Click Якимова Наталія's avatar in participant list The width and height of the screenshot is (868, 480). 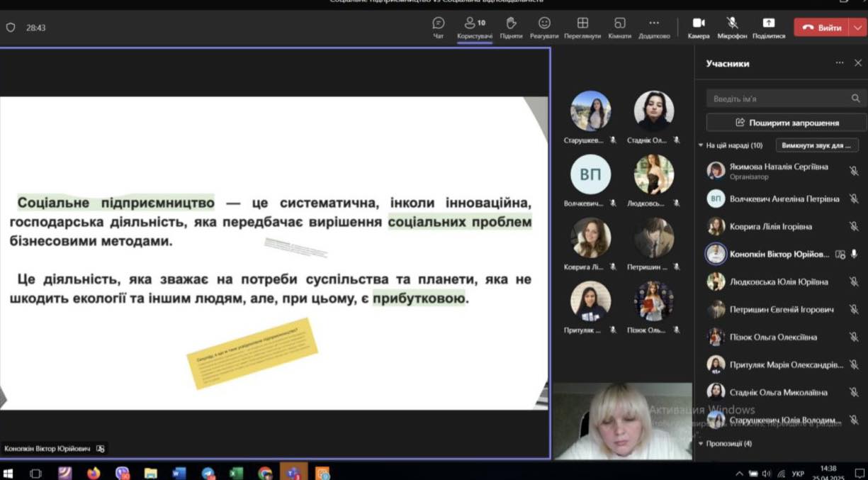pyautogui.click(x=716, y=171)
